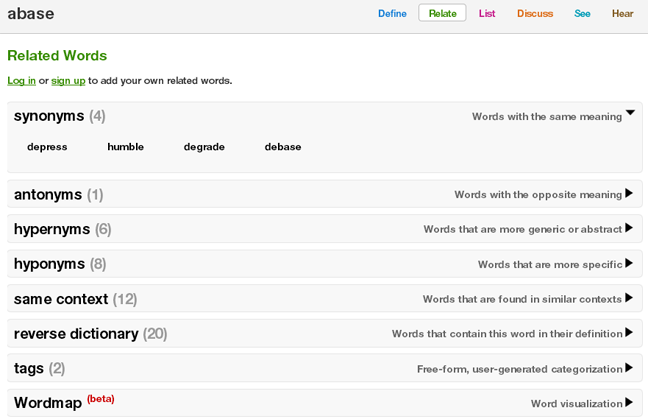Screen dimensions: 648x419
Task: Expand same context section arrow
Action: (x=629, y=298)
